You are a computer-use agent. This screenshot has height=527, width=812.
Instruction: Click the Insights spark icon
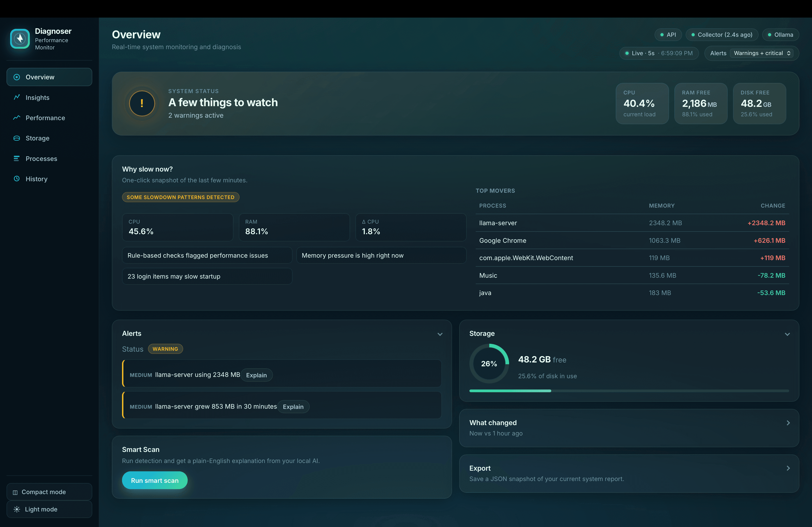[16, 97]
